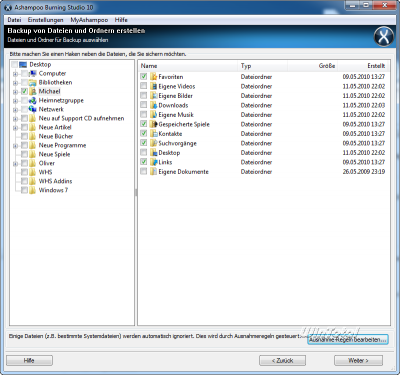Click the Oliver folder icon
The image size is (400, 375).
32,163
